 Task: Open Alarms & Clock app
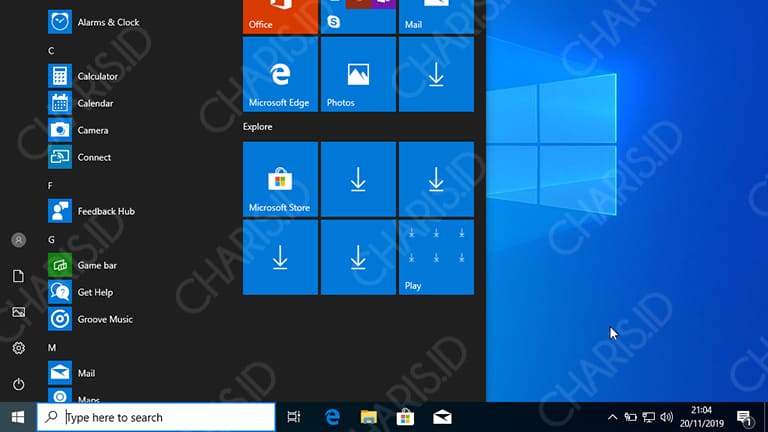pos(94,22)
